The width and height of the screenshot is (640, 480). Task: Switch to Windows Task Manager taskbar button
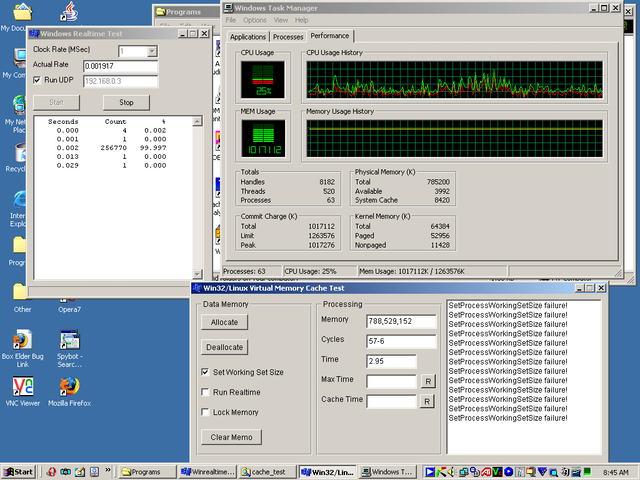[388, 472]
